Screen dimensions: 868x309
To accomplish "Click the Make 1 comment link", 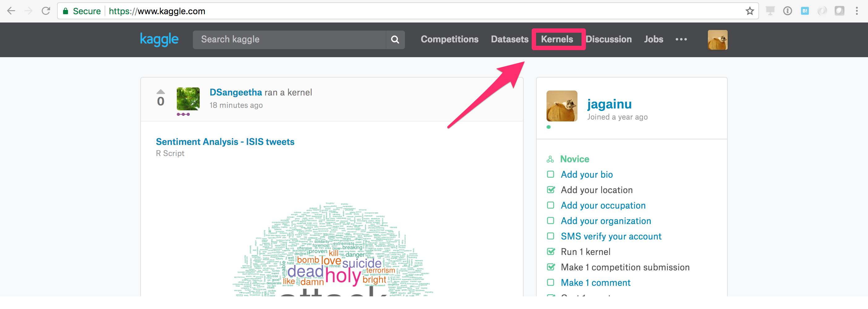I will tap(595, 283).
